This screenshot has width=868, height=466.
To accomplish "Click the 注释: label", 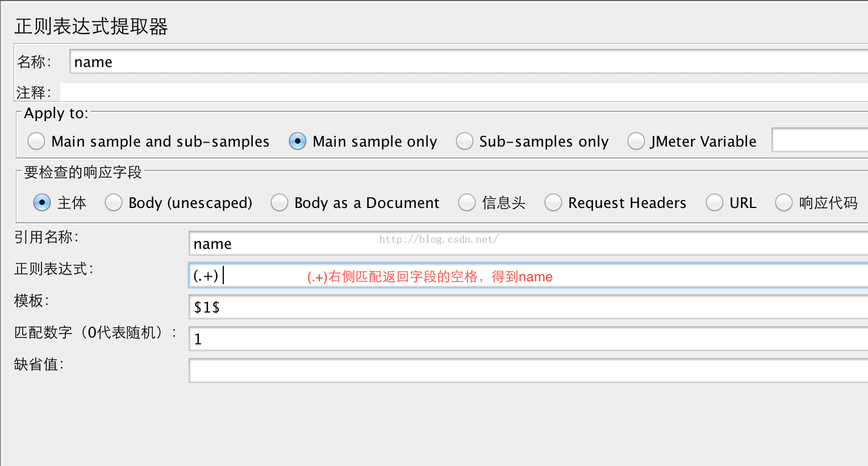I will (34, 92).
